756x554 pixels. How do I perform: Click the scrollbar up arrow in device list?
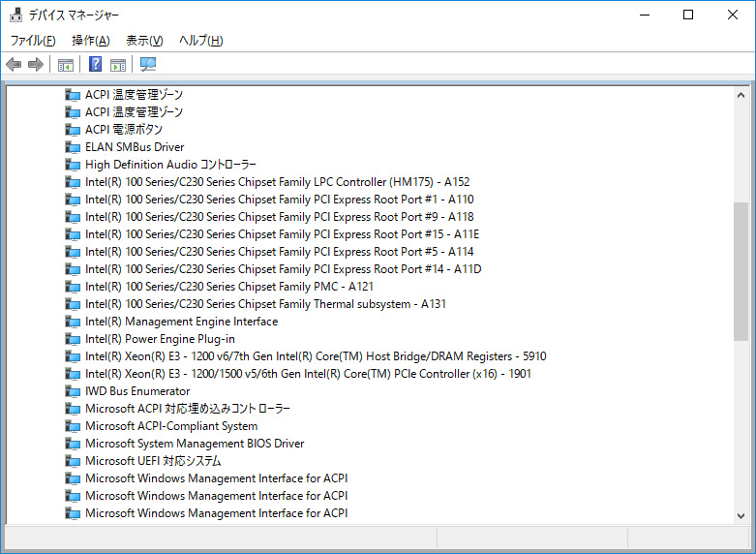[x=741, y=95]
